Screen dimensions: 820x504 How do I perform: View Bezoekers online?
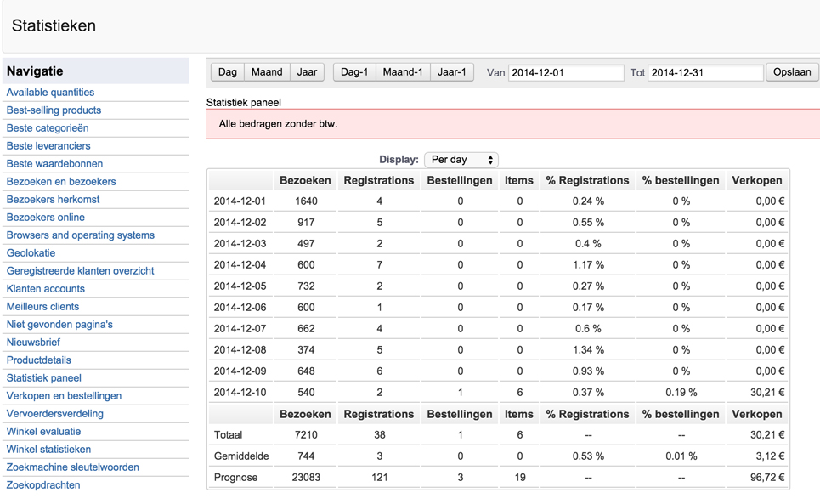46,217
